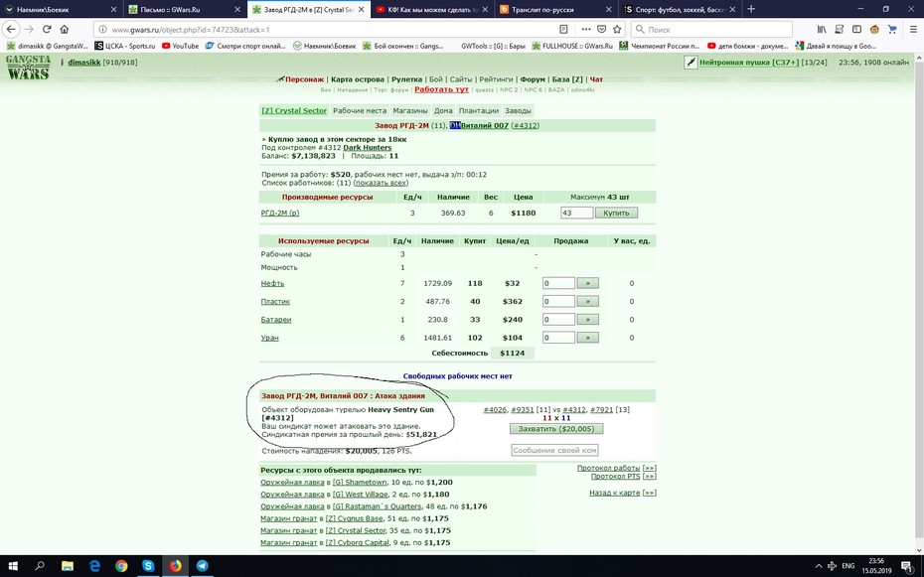Switch to the Транслит по-русски tab
The width and height of the screenshot is (924, 577).
click(x=555, y=9)
